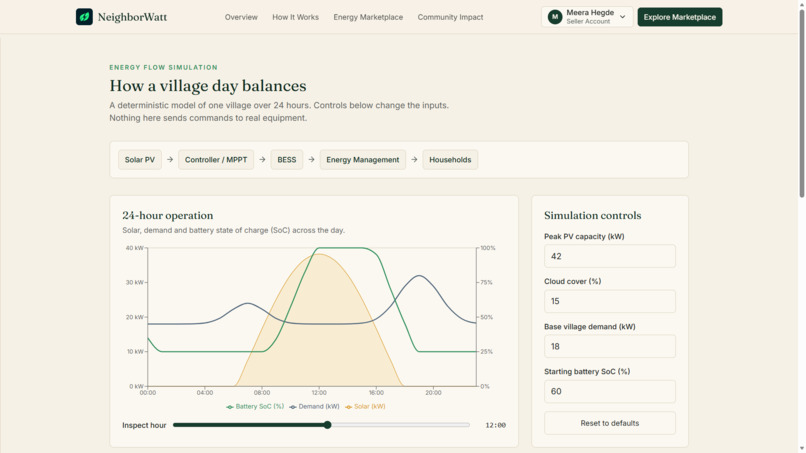Click the 12:00 x-axis tick label
Screen dimensions: 806x453
pyautogui.click(x=319, y=393)
